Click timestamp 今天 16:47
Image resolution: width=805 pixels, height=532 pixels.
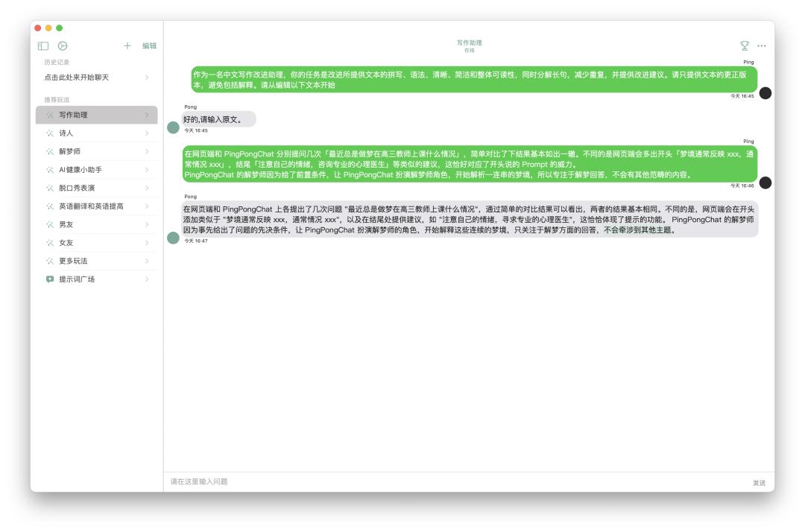point(196,241)
